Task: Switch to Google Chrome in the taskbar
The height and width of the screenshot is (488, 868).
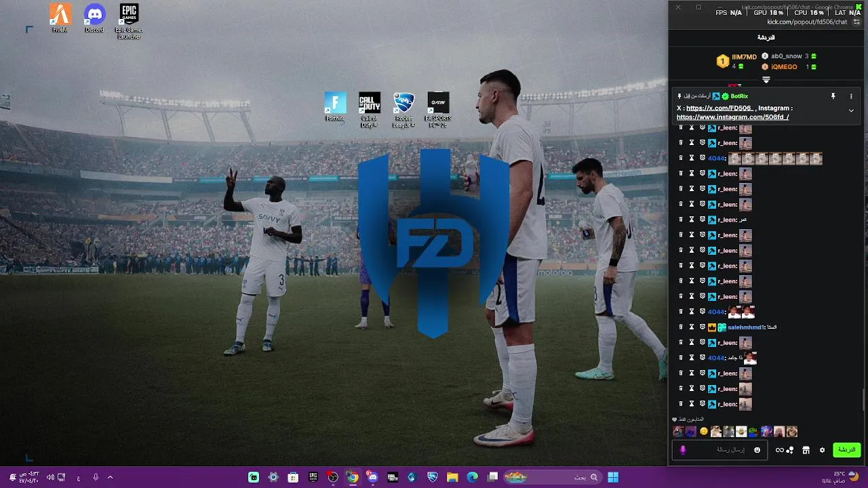Action: (353, 477)
